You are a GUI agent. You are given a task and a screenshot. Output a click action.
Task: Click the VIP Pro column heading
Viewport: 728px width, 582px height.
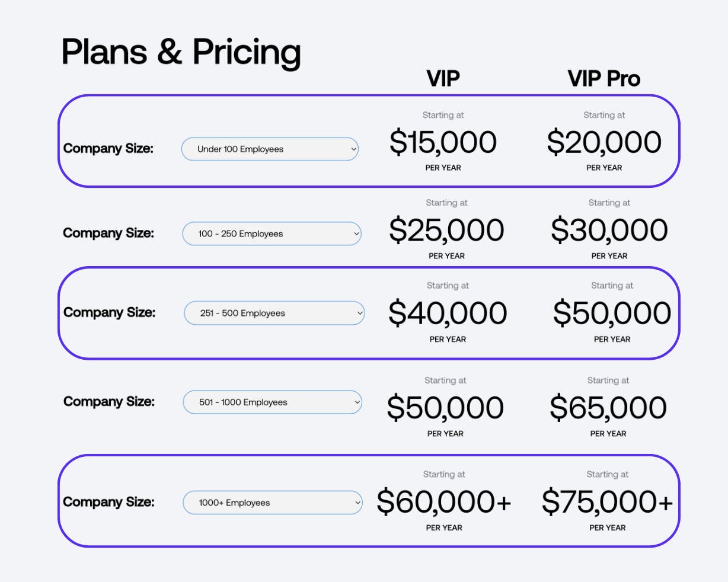(x=604, y=78)
